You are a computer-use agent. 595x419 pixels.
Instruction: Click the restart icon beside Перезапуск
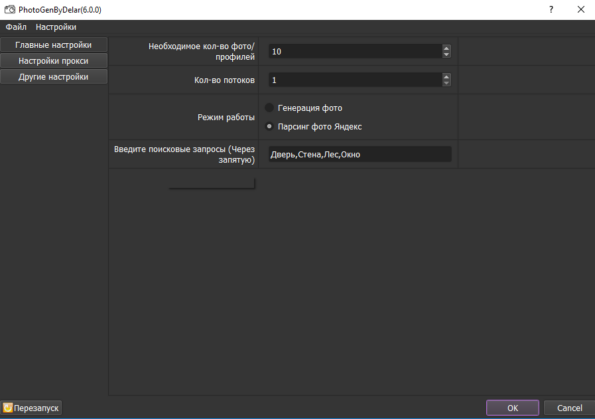pyautogui.click(x=8, y=408)
